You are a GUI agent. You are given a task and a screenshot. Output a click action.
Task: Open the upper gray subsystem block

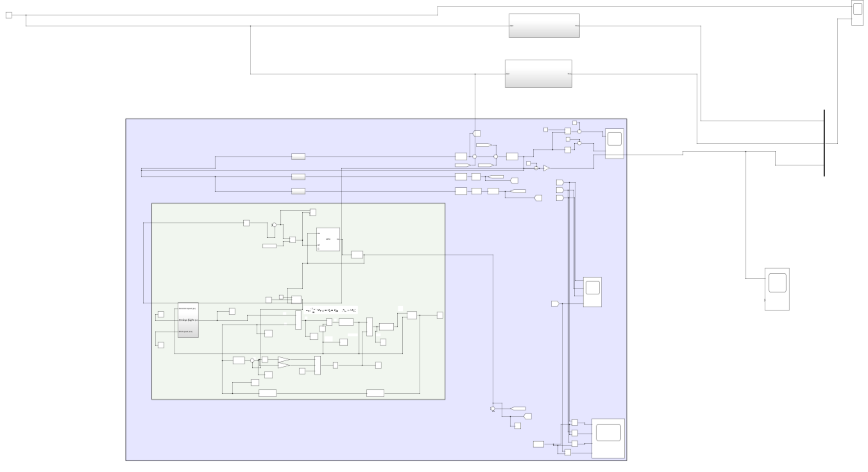point(544,26)
